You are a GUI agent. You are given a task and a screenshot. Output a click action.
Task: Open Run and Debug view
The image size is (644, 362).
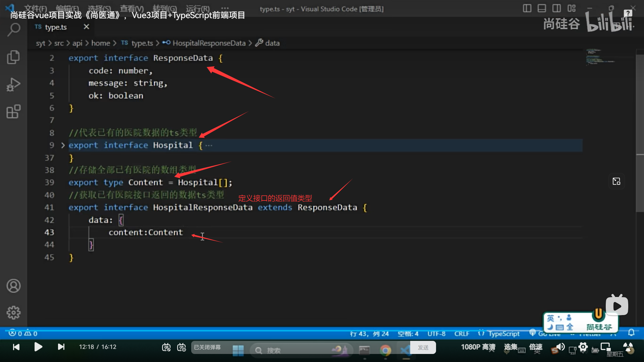coord(13,84)
